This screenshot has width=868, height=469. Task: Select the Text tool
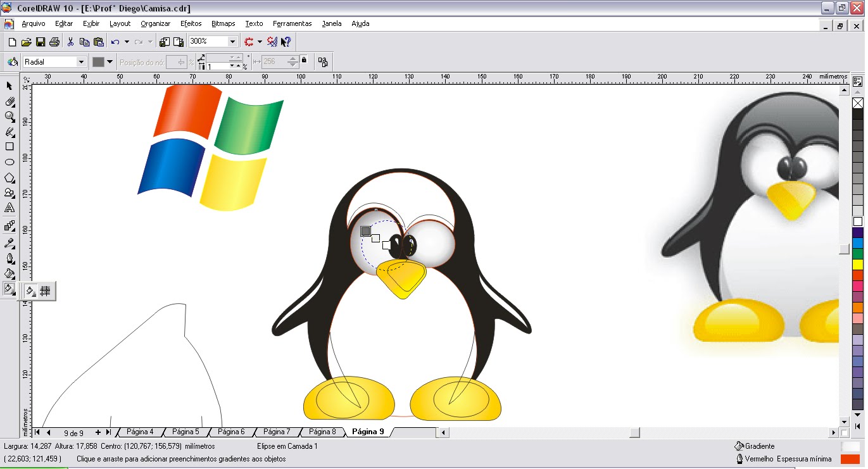coord(9,208)
